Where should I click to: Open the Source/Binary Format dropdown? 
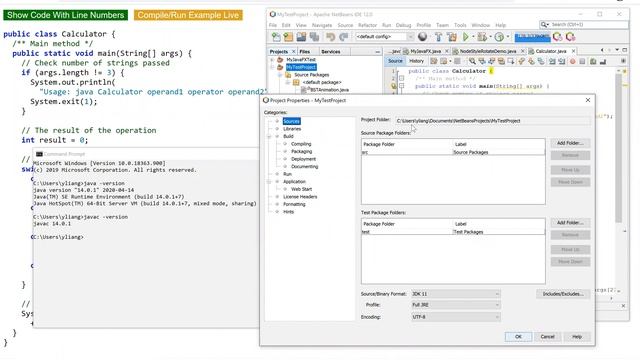(x=456, y=294)
